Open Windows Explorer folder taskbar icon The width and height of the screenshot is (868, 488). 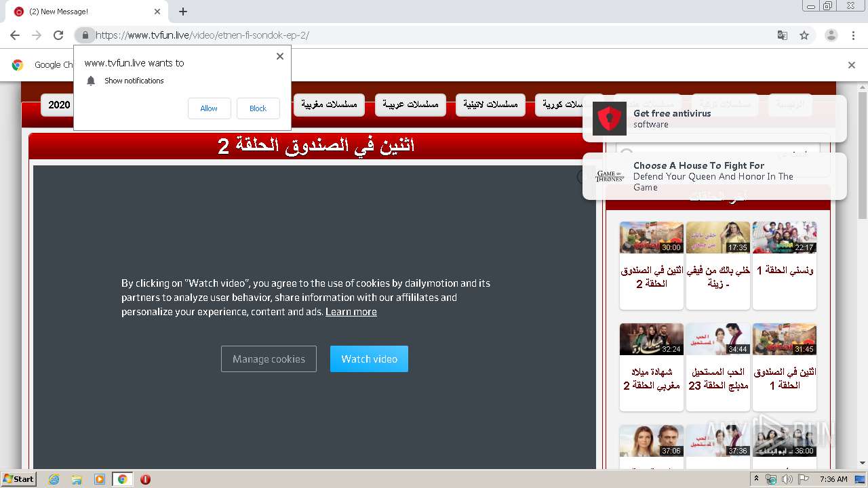tap(77, 479)
